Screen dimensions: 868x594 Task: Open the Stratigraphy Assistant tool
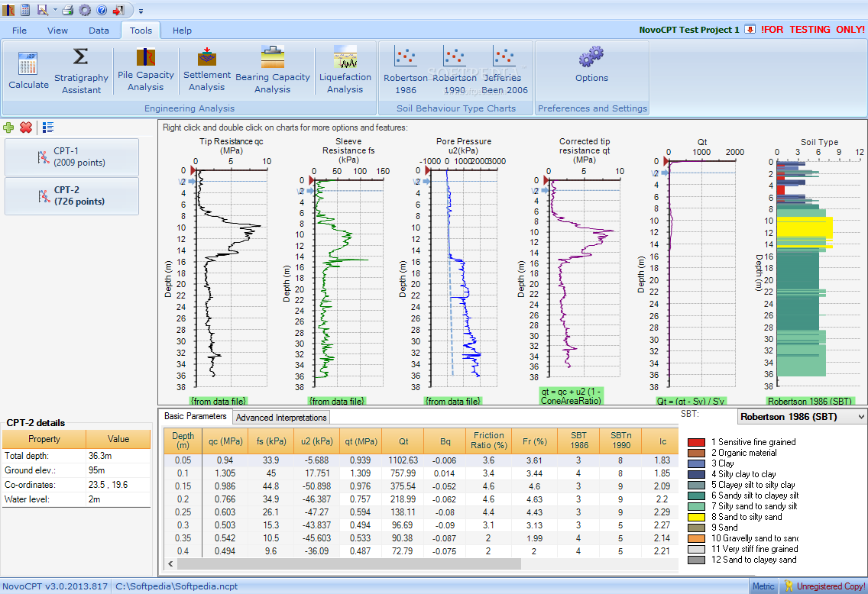pyautogui.click(x=81, y=70)
